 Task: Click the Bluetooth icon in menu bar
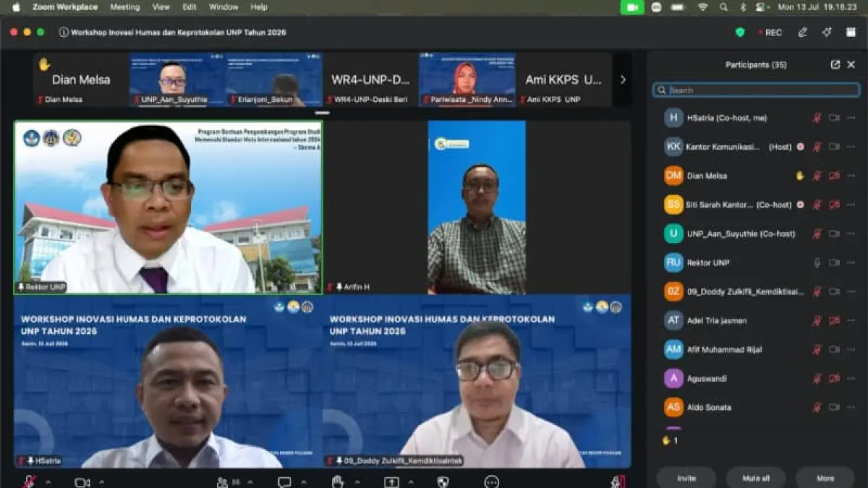pyautogui.click(x=743, y=7)
